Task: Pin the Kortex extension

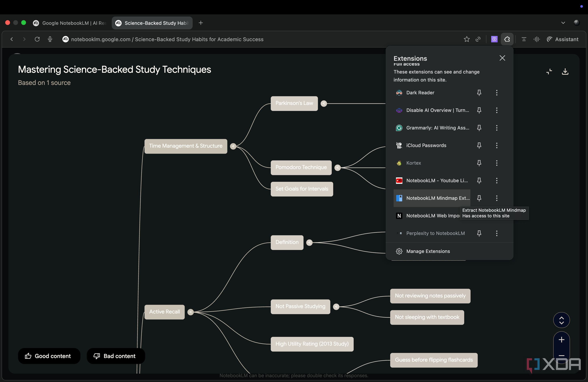Action: [x=479, y=163]
